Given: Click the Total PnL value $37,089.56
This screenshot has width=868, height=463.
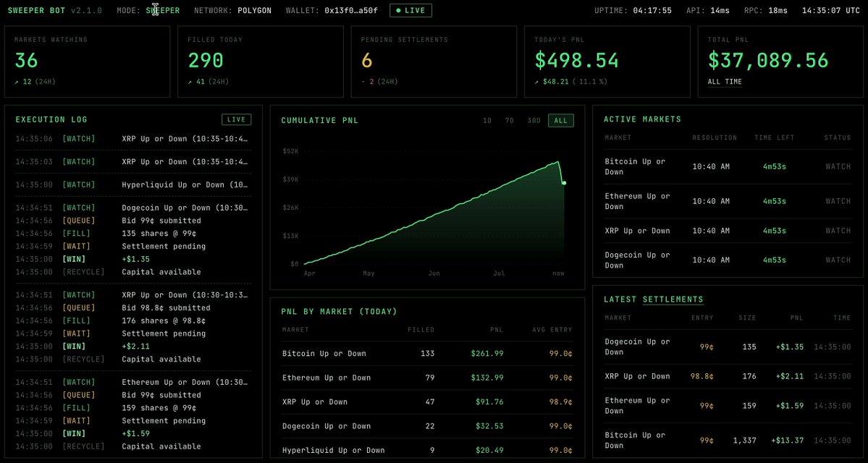Looking at the screenshot, I should [768, 60].
